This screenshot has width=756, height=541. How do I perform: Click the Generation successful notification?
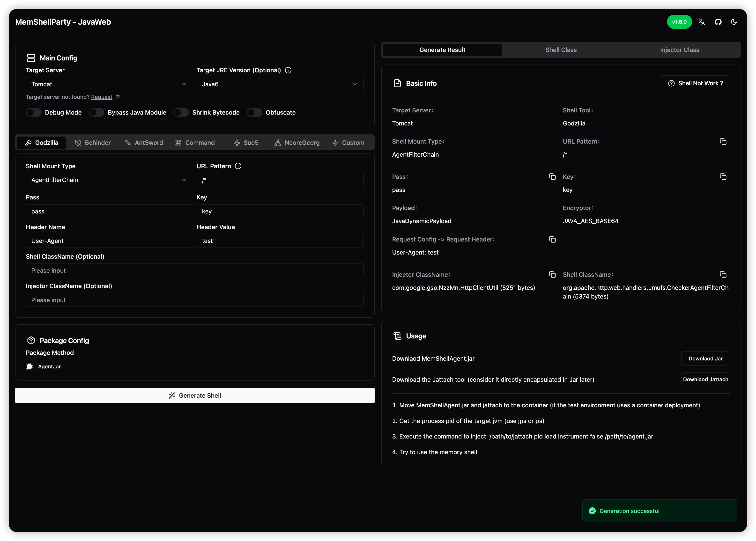(659, 511)
